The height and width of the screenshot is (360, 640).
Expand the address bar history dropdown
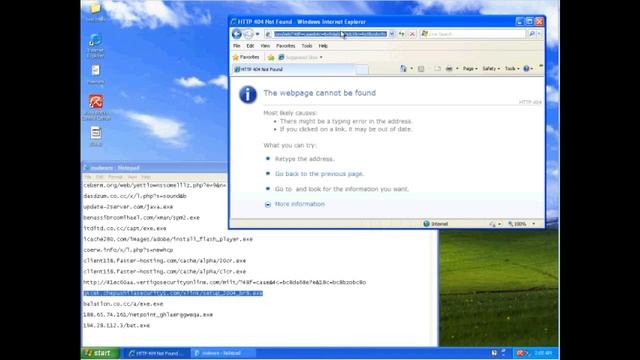click(391, 34)
